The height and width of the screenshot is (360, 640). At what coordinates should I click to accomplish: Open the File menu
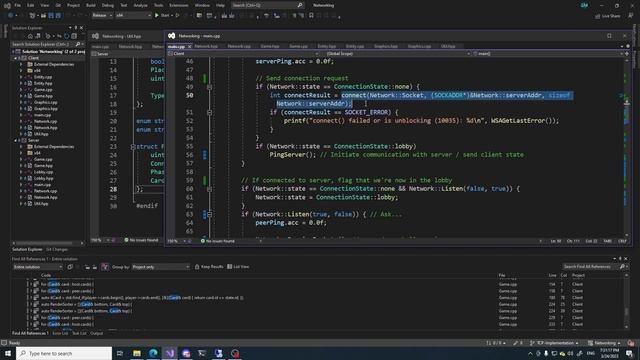coord(17,5)
